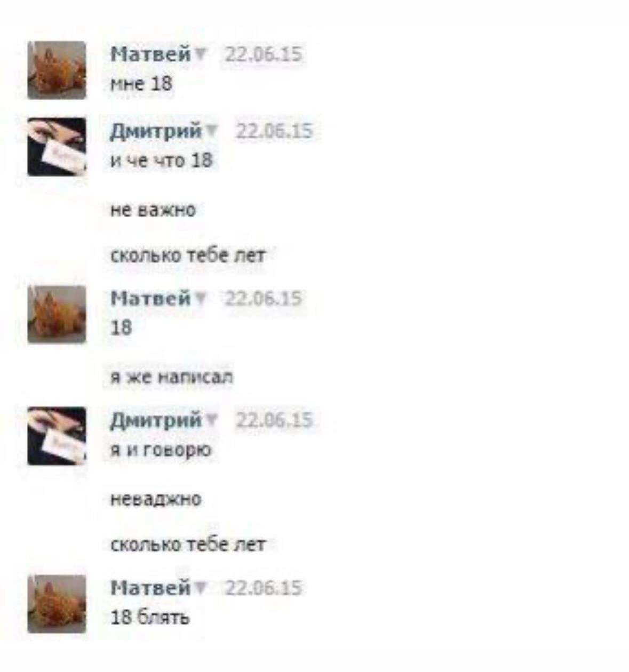Open Дмитрий's avatar beside "и че что 18"

tap(57, 147)
